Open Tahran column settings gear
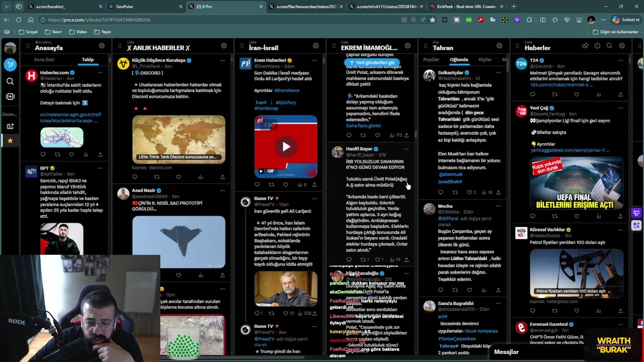Image resolution: width=644 pixels, height=362 pixels. [x=499, y=46]
